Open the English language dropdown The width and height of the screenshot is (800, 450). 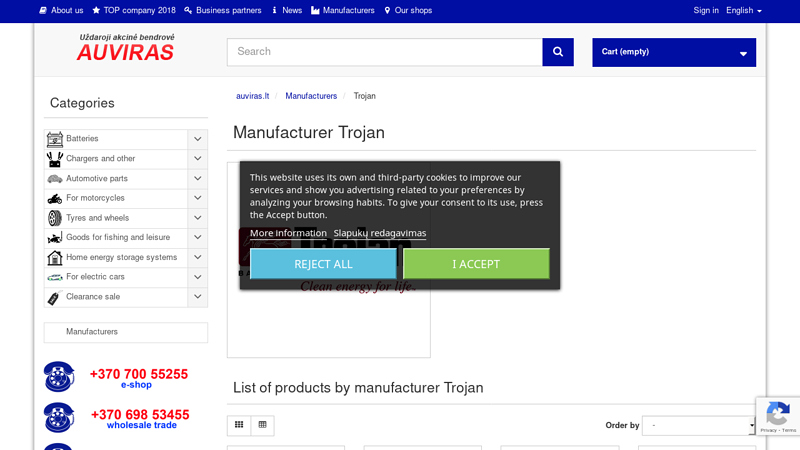(x=744, y=10)
